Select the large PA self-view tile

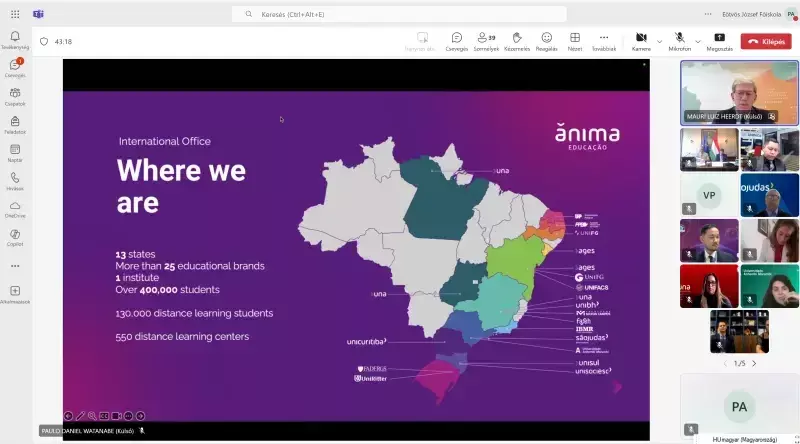click(x=739, y=406)
